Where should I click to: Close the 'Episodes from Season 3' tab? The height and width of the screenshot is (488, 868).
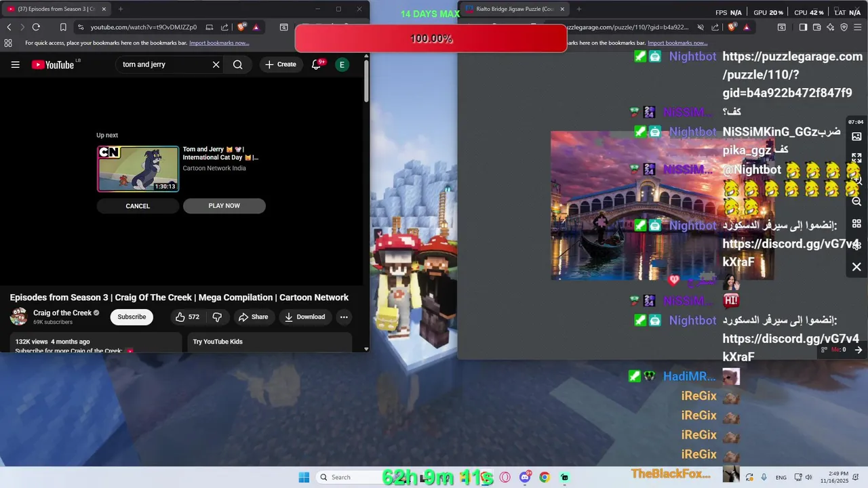pos(104,9)
